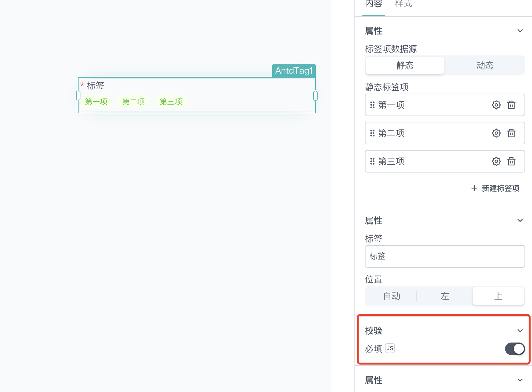Delete 第一项 with its trash icon
The width and height of the screenshot is (532, 392).
[x=511, y=105]
